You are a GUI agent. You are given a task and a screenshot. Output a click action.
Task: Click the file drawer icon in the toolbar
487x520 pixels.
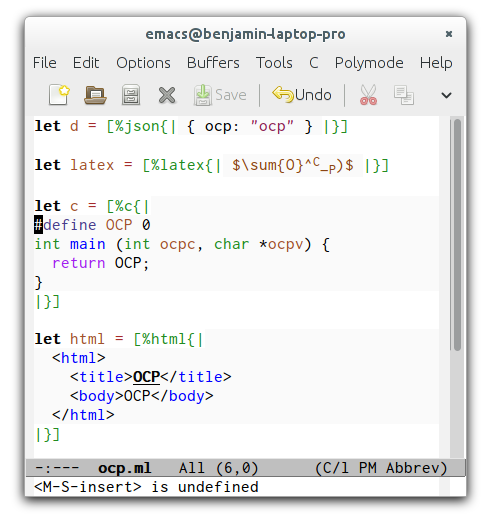(131, 95)
